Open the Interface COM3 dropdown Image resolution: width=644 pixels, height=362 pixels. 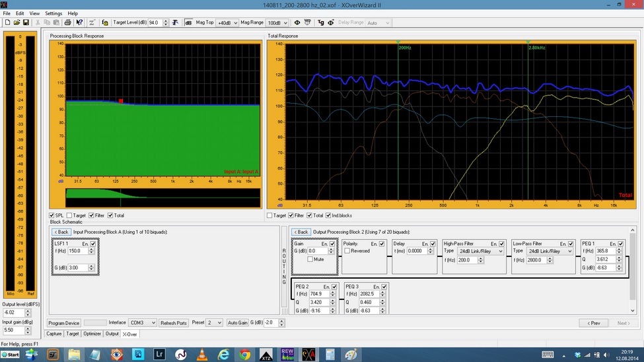tap(142, 323)
